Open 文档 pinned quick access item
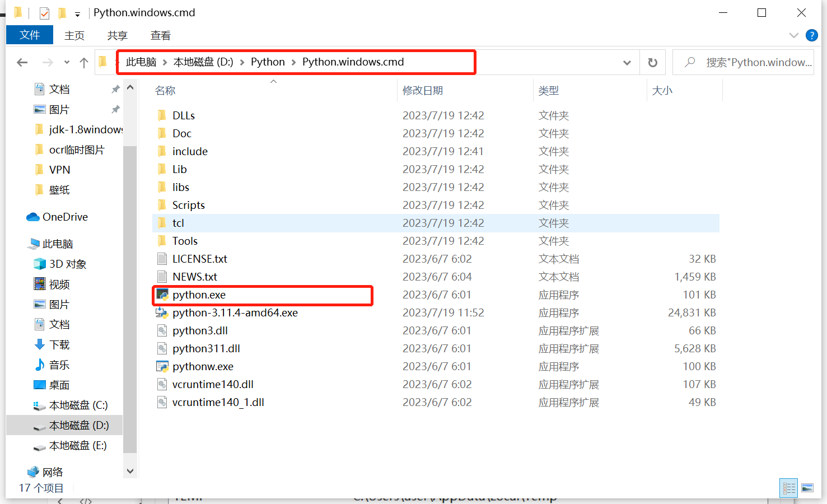 [59, 89]
